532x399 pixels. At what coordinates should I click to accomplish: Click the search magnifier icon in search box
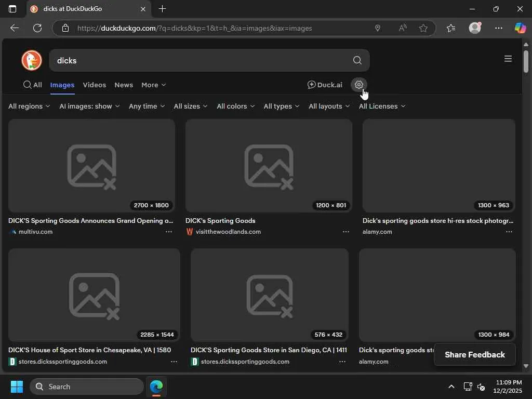click(x=357, y=60)
